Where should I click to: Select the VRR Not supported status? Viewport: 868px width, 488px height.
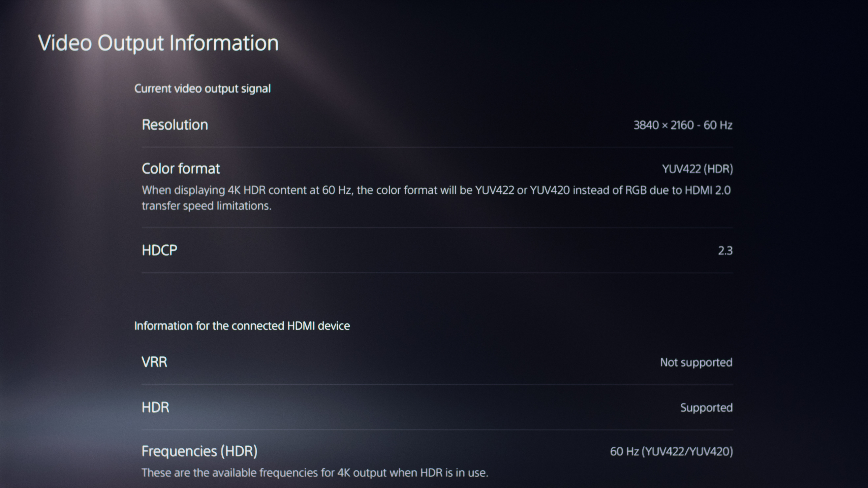[696, 362]
